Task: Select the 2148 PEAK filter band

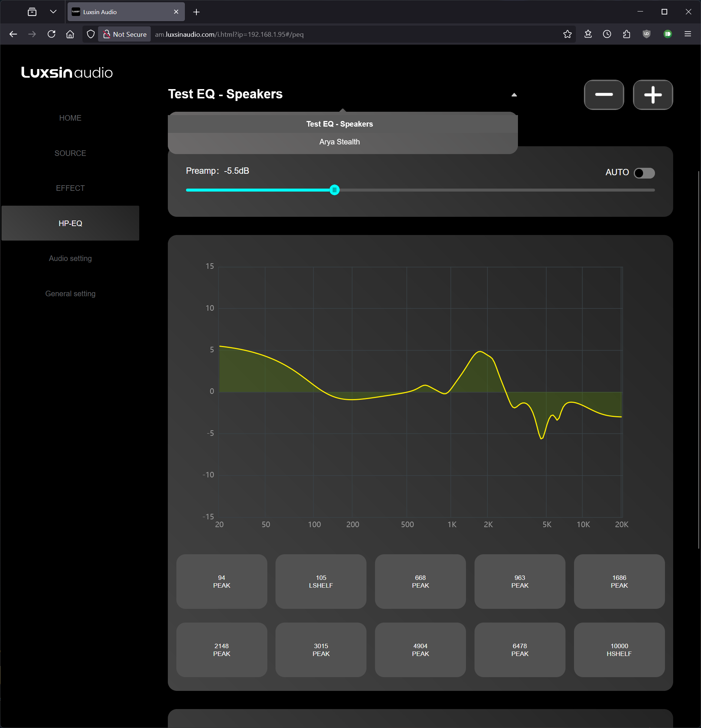Action: pyautogui.click(x=221, y=650)
